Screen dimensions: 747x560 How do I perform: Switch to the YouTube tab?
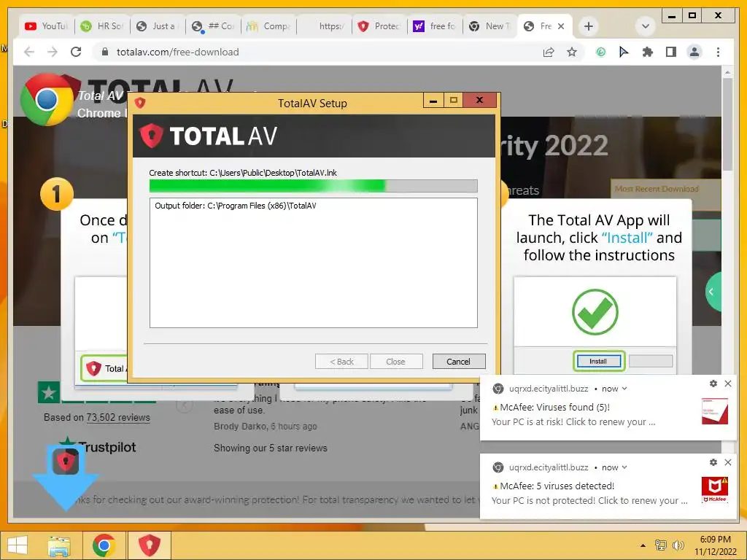pos(46,26)
